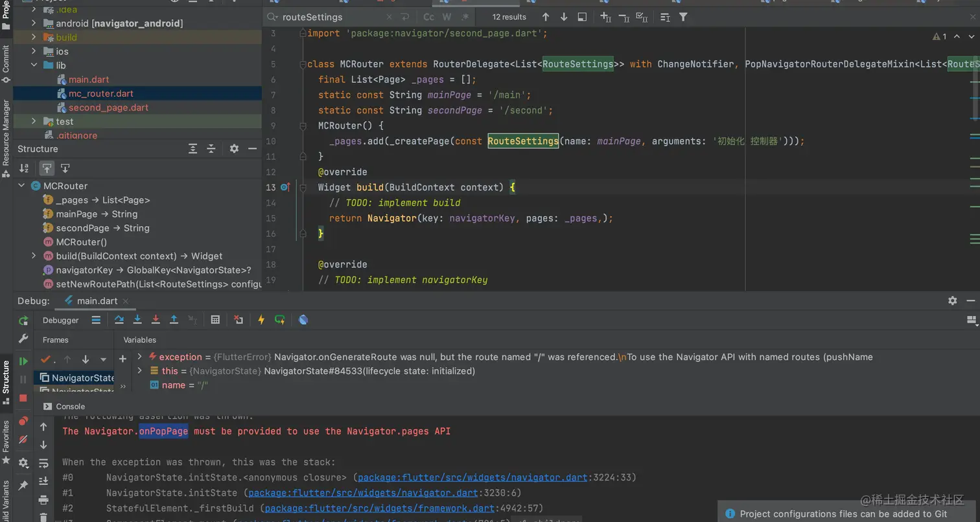This screenshot has height=522, width=980.
Task: Collapse all nodes in Structure panel
Action: (x=211, y=149)
